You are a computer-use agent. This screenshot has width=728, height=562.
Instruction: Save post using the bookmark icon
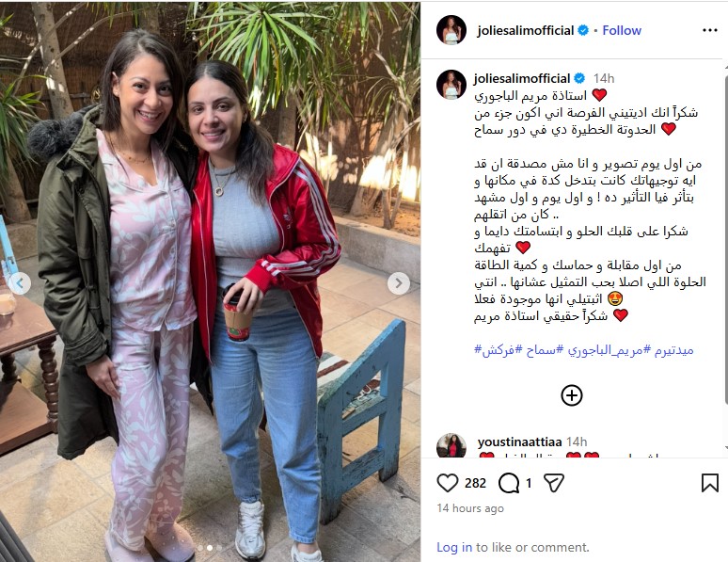(x=709, y=483)
